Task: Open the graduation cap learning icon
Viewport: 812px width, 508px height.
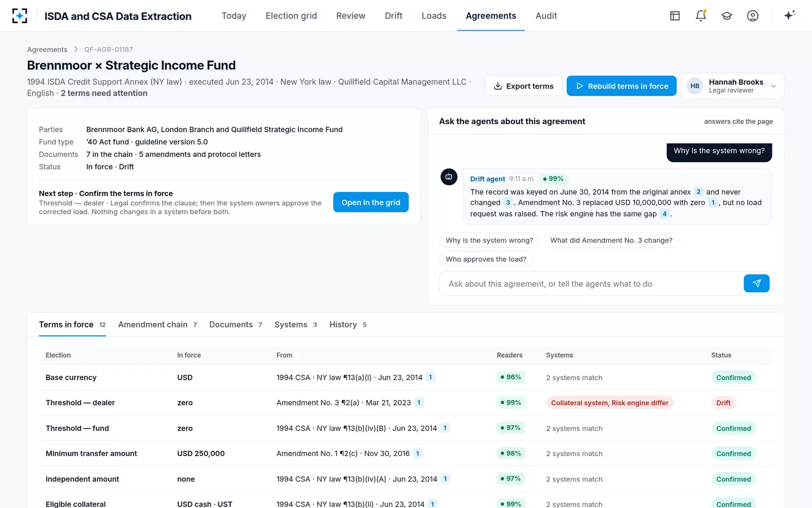Action: pos(727,16)
